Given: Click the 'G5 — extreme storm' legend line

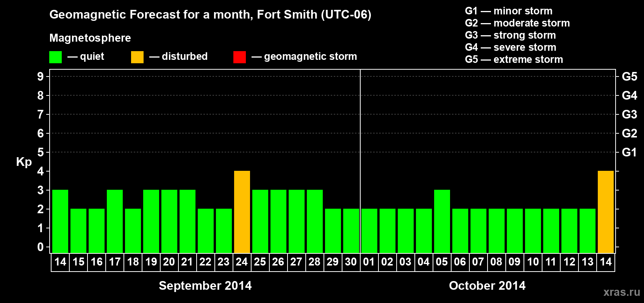Looking at the screenshot, I should [514, 59].
